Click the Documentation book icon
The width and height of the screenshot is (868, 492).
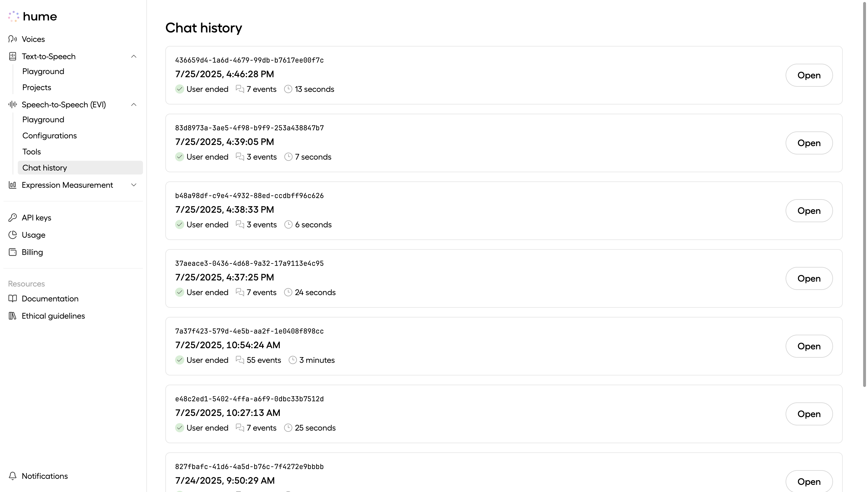point(13,299)
